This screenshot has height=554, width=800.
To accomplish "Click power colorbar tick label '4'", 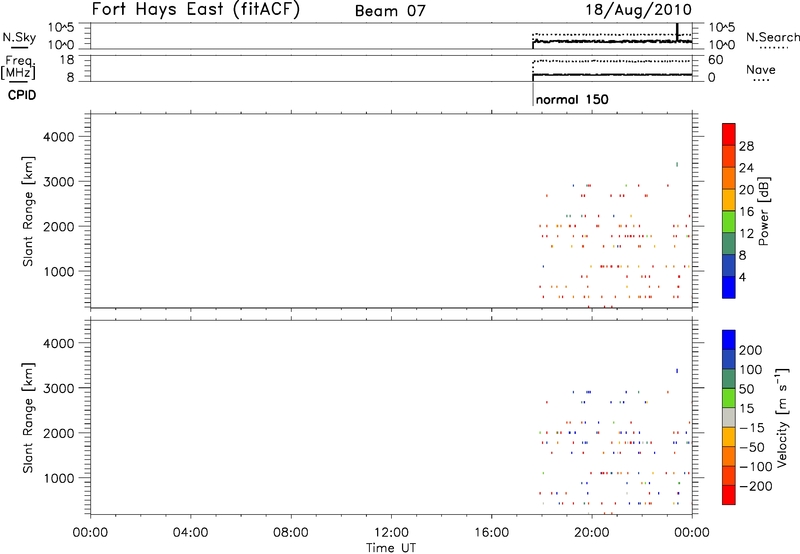I will tap(742, 278).
